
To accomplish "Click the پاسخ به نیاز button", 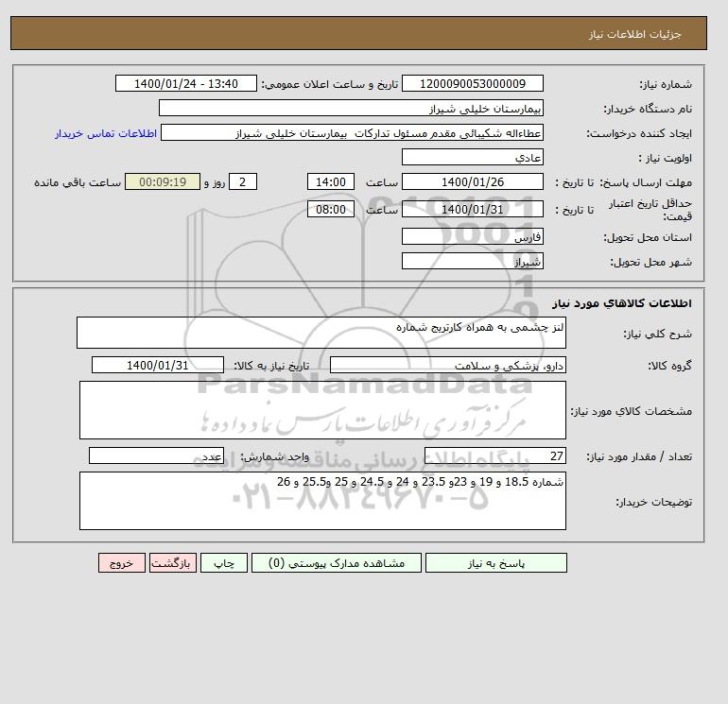I will pos(495,563).
